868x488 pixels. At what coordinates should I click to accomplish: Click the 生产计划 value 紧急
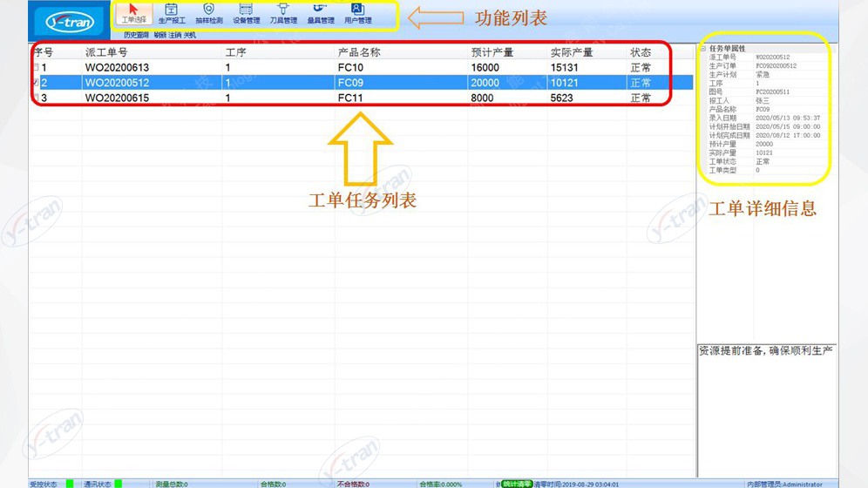coord(763,75)
